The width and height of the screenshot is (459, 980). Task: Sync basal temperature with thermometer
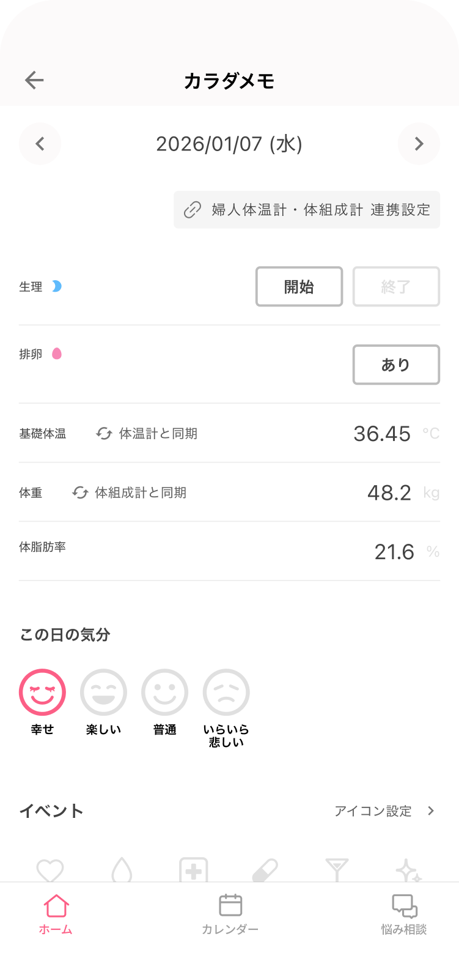(x=147, y=434)
